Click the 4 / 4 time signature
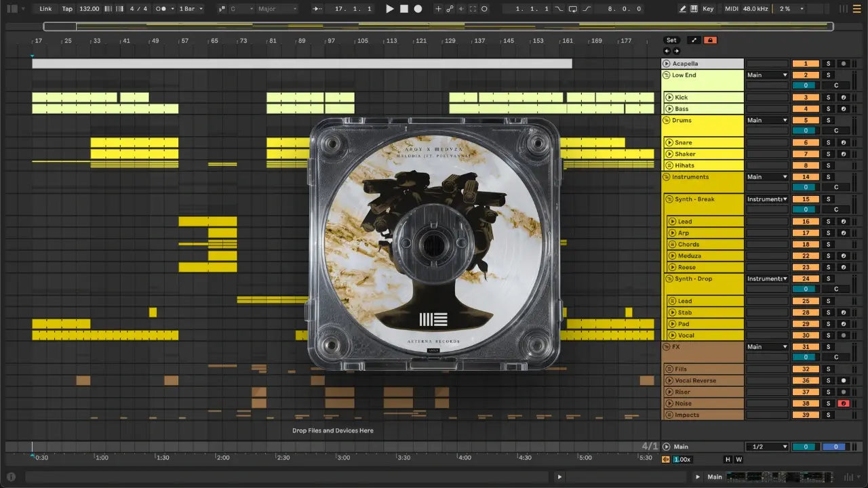The width and height of the screenshot is (868, 488). (138, 9)
